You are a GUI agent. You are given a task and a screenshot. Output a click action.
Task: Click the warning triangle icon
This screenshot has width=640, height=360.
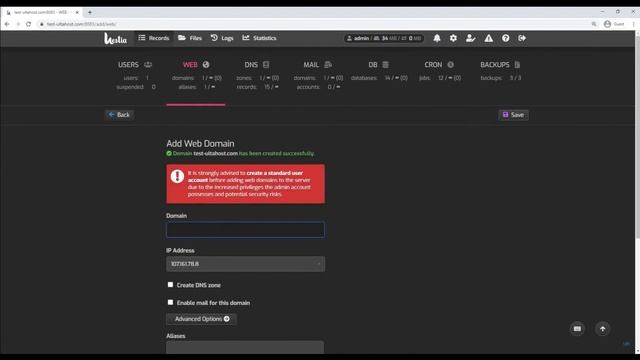(489, 38)
